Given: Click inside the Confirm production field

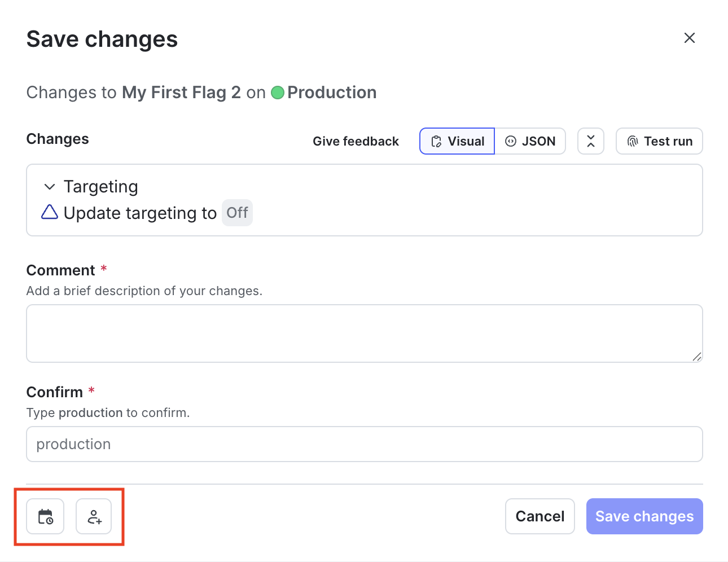Looking at the screenshot, I should (x=364, y=444).
